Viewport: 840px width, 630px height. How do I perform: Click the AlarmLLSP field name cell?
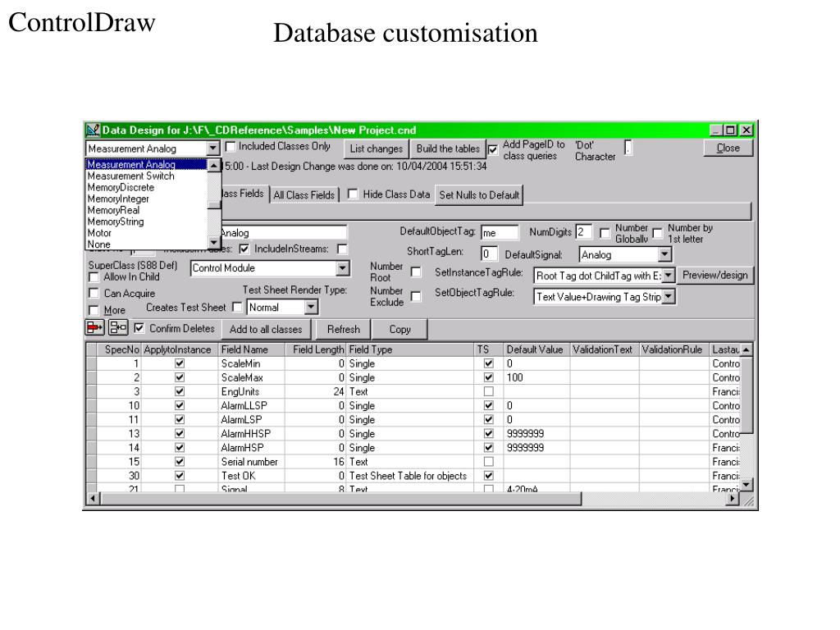tap(251, 405)
